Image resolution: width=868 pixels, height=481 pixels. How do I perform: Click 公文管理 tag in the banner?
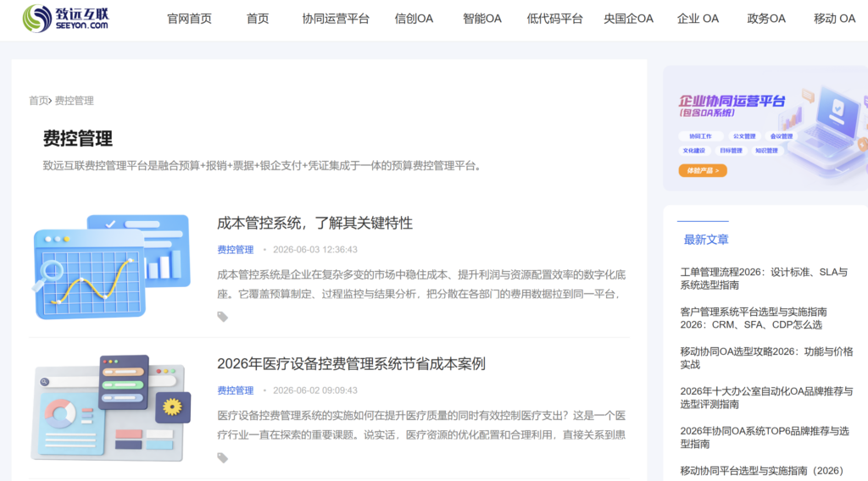pyautogui.click(x=744, y=136)
